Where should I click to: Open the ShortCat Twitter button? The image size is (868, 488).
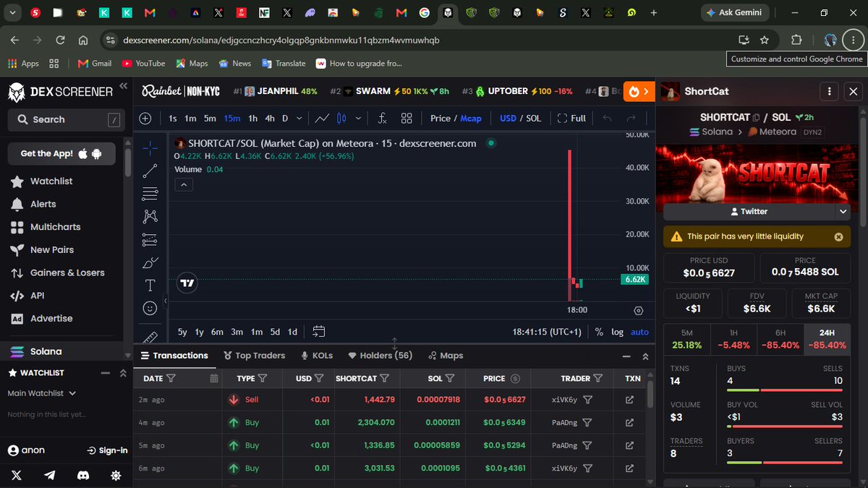point(749,212)
